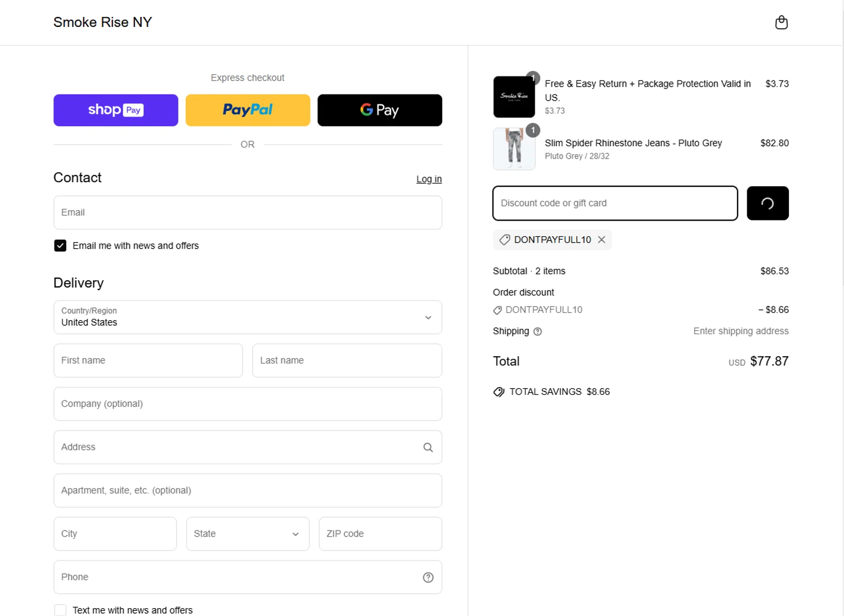Click the tag icon in DONTPAYFULL10 chip
Image resolution: width=844 pixels, height=616 pixels.
[x=505, y=240]
